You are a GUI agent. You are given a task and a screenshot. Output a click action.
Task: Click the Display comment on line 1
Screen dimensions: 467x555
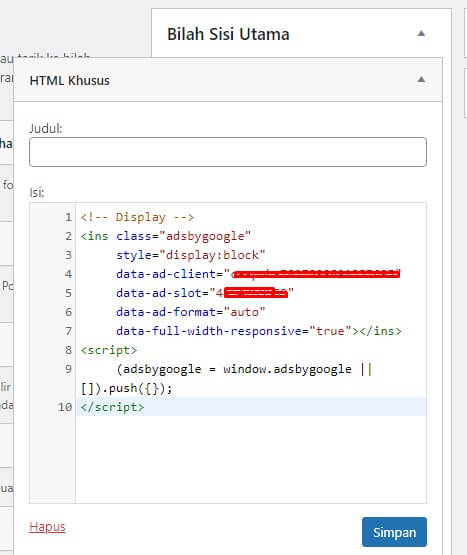coord(137,217)
